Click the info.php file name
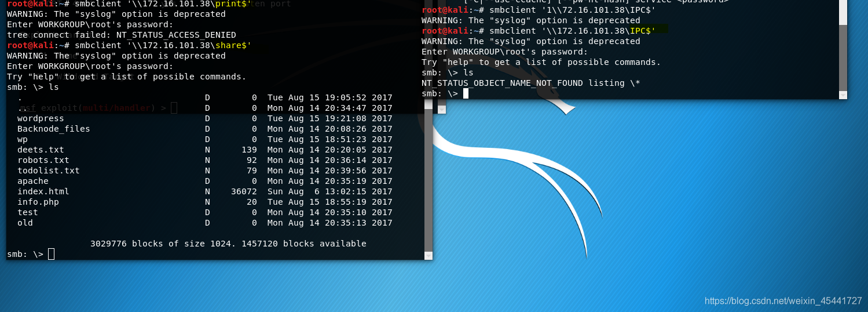 pyautogui.click(x=38, y=202)
